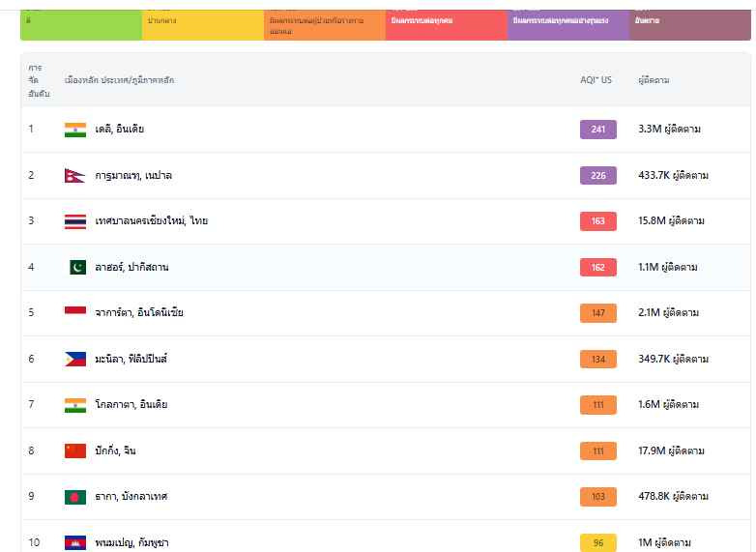Viewport: 756px width, 552px height.
Task: Click the Indonesia flag next to Jakarta
Action: point(75,312)
